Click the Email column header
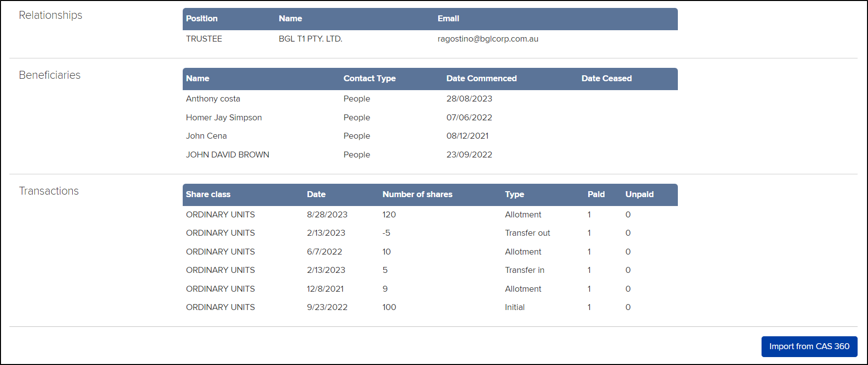The height and width of the screenshot is (365, 868). coord(449,18)
